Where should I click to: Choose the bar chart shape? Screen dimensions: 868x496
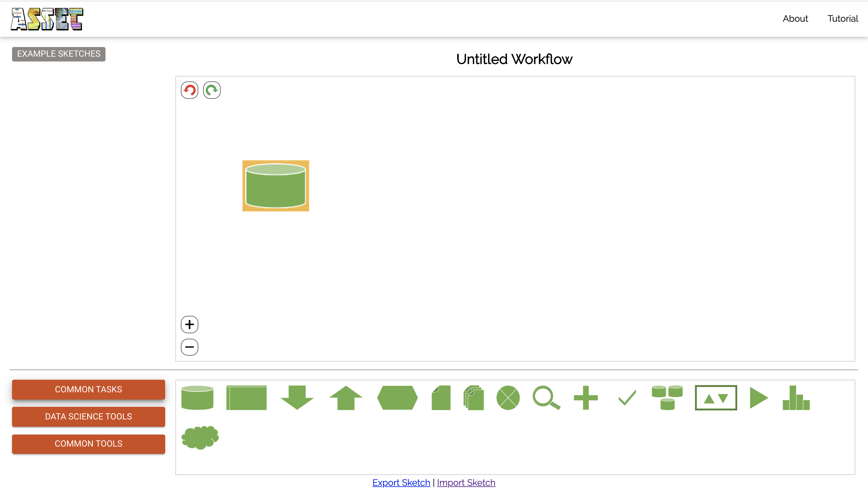(796, 398)
